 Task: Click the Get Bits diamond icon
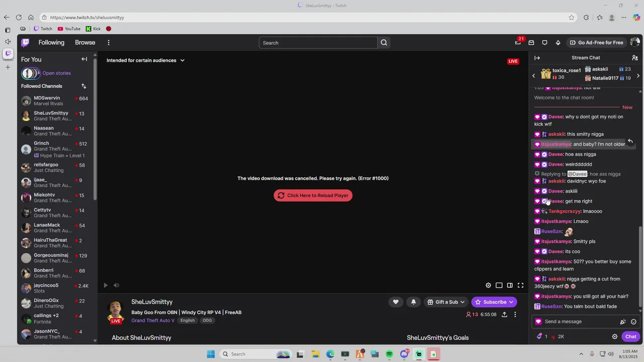click(558, 43)
